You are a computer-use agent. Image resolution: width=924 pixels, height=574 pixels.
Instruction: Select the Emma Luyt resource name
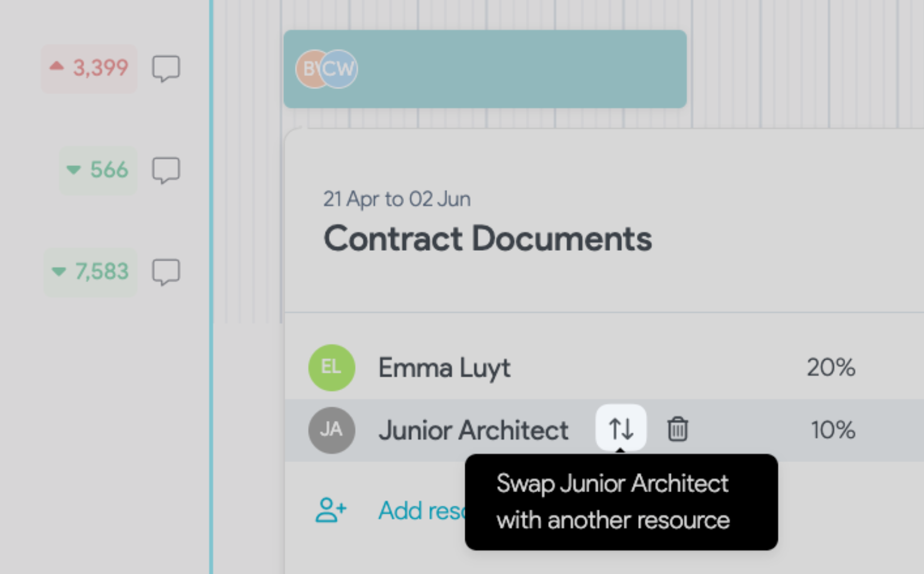(444, 368)
